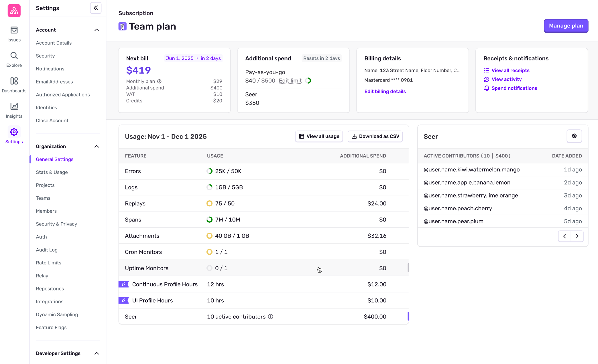Click Pay-as-you-go spend progress ring
This screenshot has width=598, height=364.
click(308, 81)
